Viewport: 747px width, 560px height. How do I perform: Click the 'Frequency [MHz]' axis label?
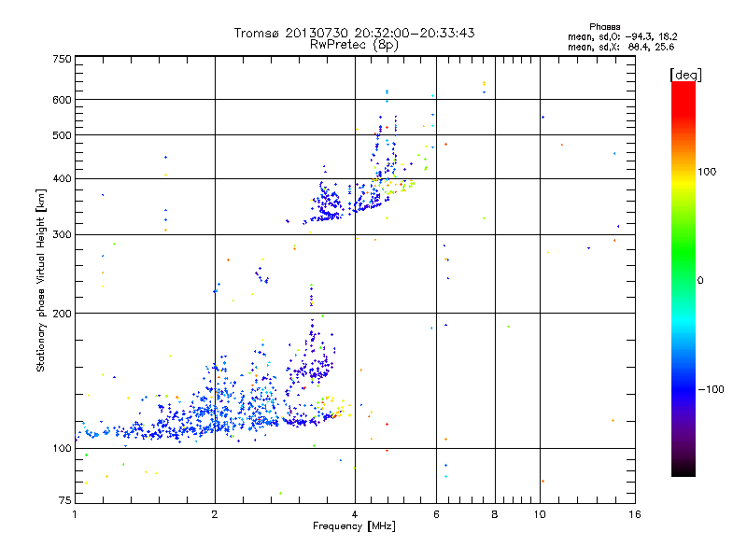point(354,526)
